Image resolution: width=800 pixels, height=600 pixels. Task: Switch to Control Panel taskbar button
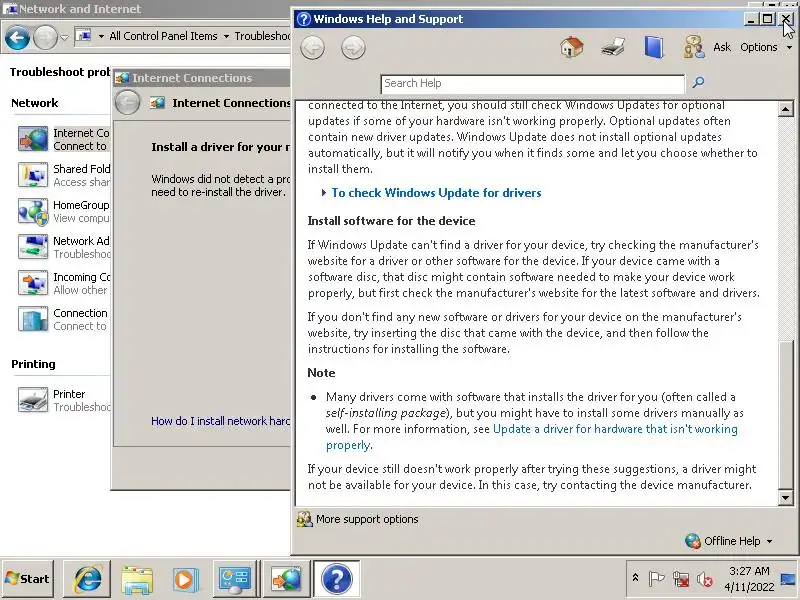[235, 579]
